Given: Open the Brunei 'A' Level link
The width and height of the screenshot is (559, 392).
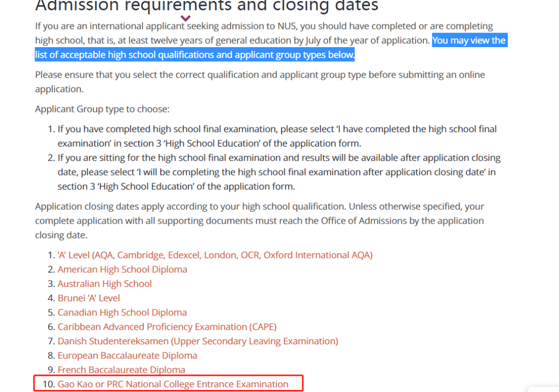Looking at the screenshot, I should pyautogui.click(x=89, y=298).
